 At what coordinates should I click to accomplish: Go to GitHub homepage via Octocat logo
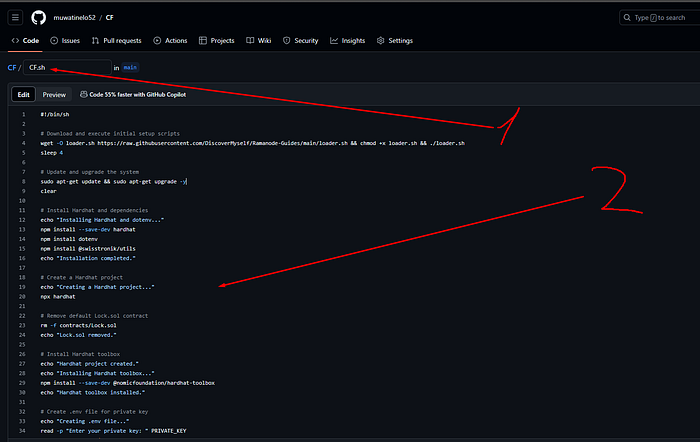coord(38,17)
